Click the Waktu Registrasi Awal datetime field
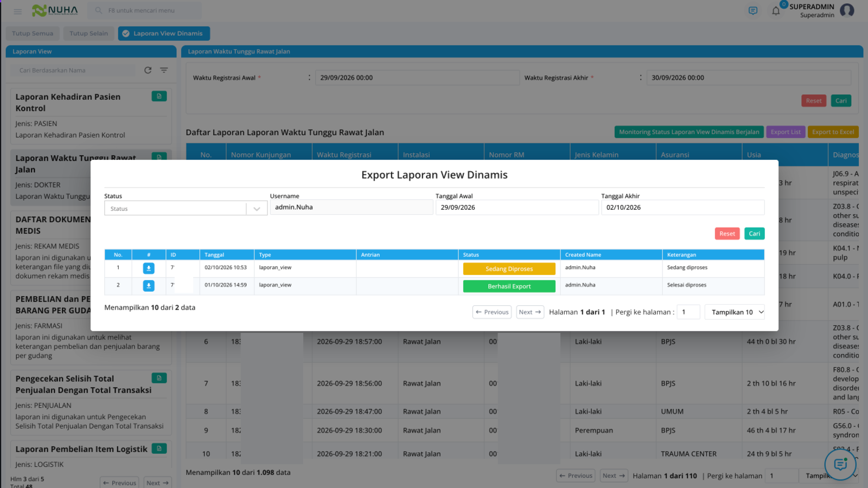 pos(418,78)
